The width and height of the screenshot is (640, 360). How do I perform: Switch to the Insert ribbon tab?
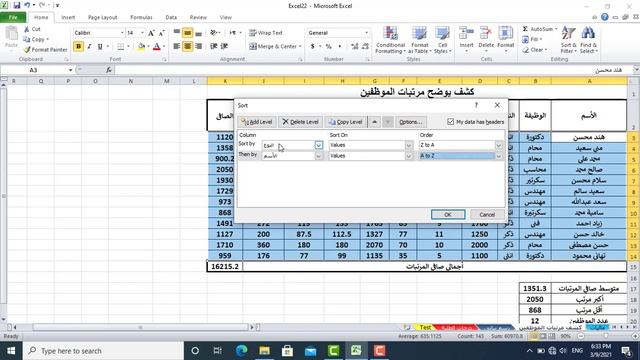[68, 17]
